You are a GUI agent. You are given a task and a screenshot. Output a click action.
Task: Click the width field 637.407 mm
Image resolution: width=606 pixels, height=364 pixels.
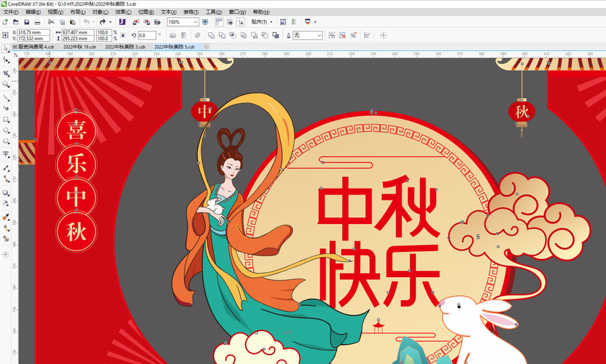[77, 32]
